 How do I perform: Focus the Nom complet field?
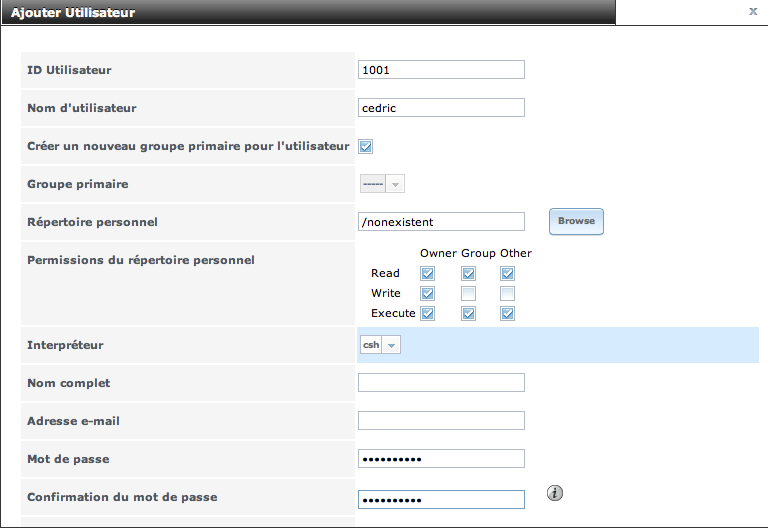coord(441,383)
